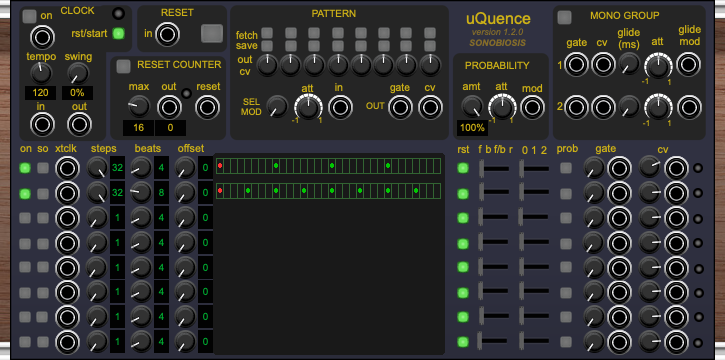
Task: Toggle the first track so button
Action: pos(43,168)
